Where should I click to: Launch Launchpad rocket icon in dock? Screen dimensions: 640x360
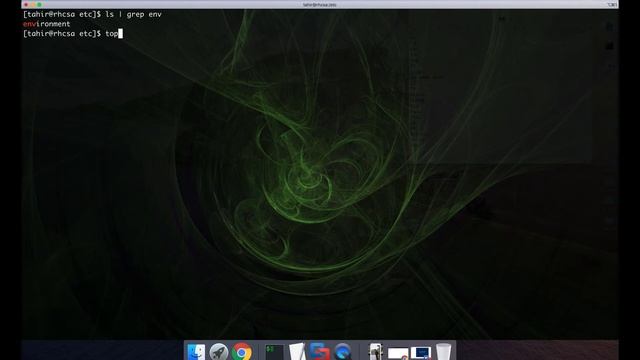tap(219, 352)
